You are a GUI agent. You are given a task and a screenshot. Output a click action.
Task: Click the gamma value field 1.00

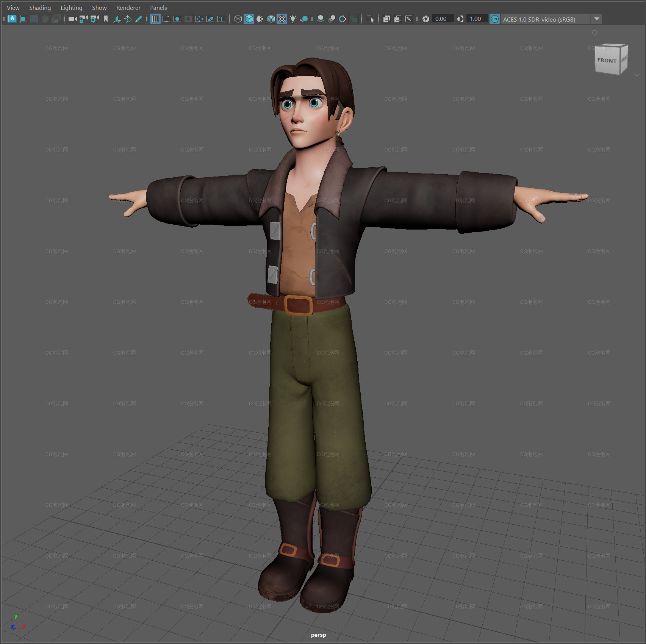click(477, 19)
